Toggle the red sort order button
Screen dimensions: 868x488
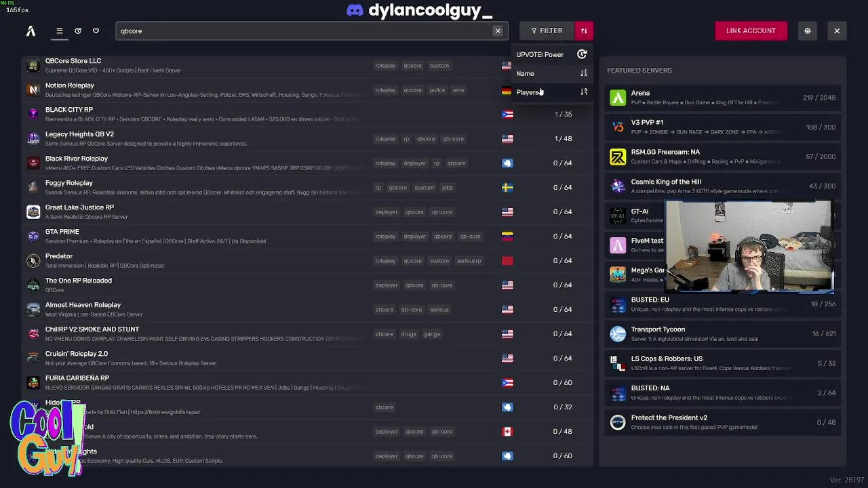pyautogui.click(x=584, y=30)
